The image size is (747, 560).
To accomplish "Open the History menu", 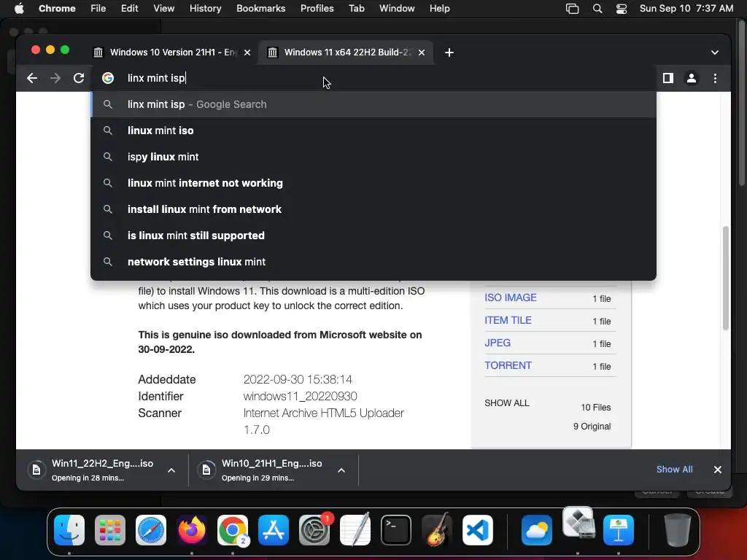I will click(x=205, y=8).
